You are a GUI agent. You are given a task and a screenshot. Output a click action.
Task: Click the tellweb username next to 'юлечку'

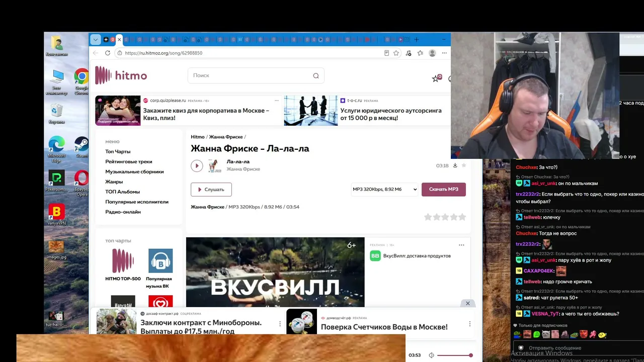coord(532,217)
